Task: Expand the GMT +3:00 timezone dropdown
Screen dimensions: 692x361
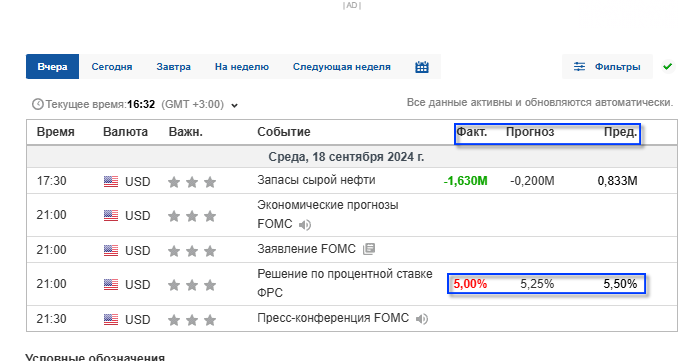Action: pyautogui.click(x=235, y=105)
